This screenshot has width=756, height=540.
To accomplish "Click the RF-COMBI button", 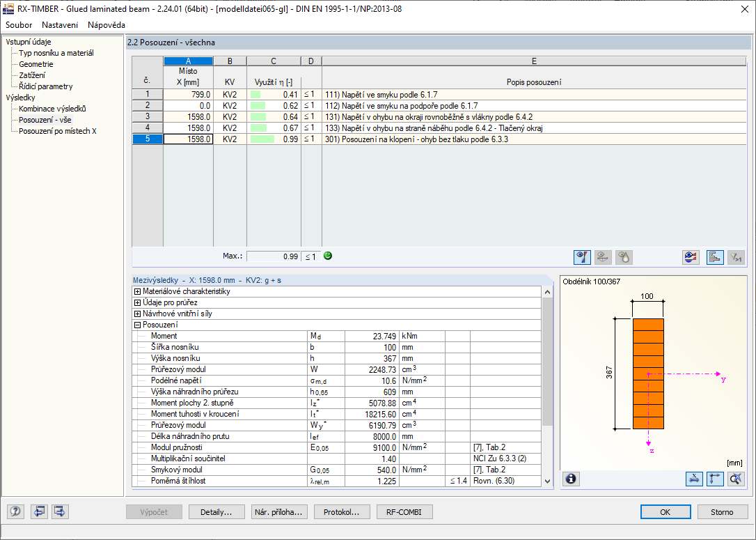I will 404,512.
